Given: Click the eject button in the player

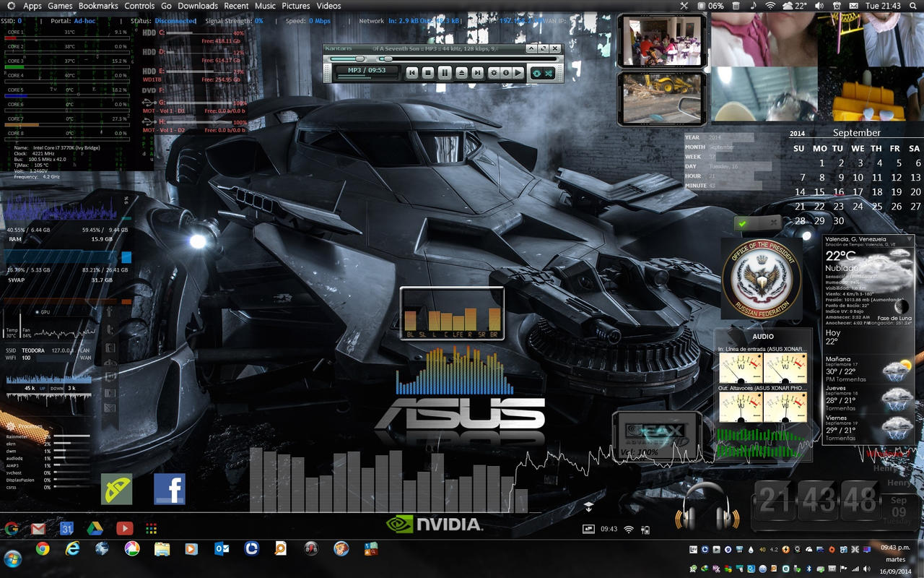Looking at the screenshot, I should (x=461, y=73).
